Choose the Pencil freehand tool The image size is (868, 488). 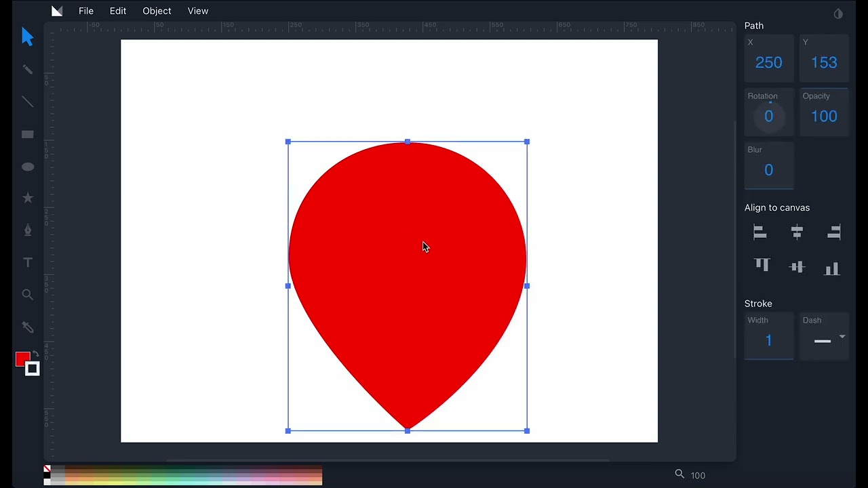tap(28, 69)
